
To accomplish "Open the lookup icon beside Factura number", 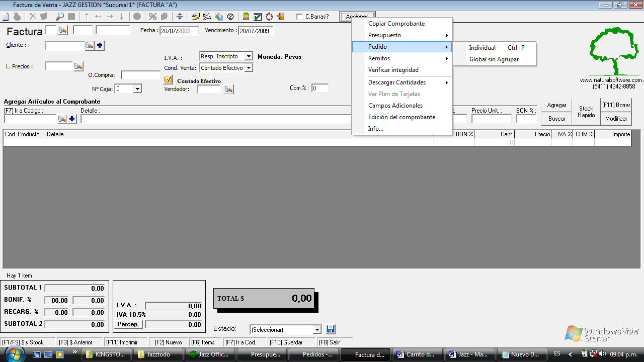I will [x=63, y=30].
